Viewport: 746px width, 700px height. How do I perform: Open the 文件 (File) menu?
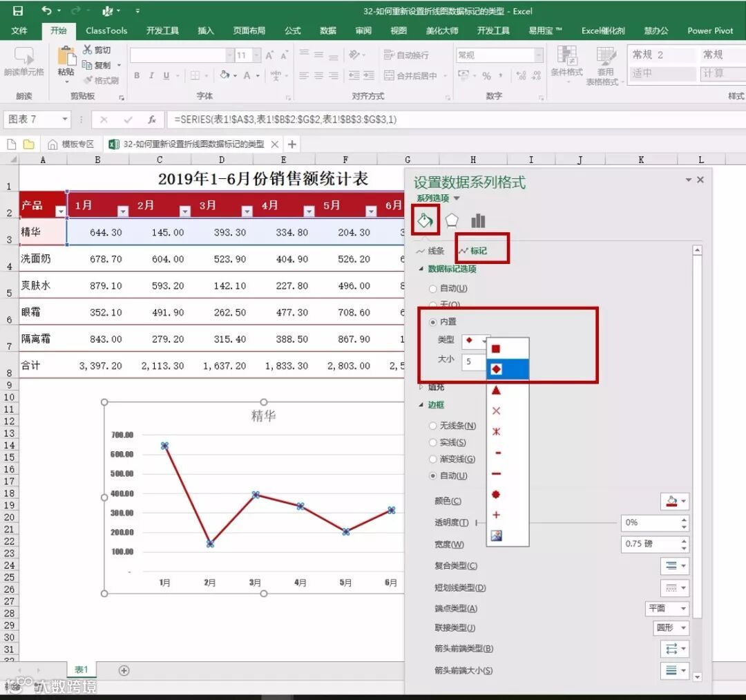19,30
